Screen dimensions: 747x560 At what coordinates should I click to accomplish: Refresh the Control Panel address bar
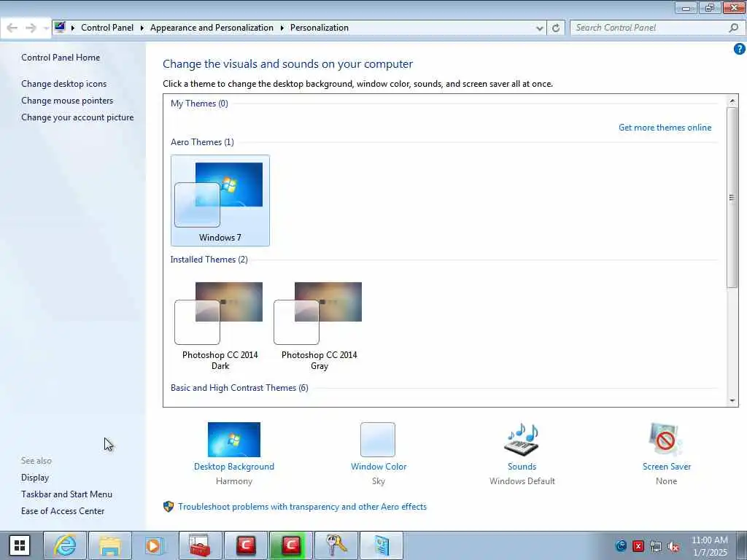point(555,28)
